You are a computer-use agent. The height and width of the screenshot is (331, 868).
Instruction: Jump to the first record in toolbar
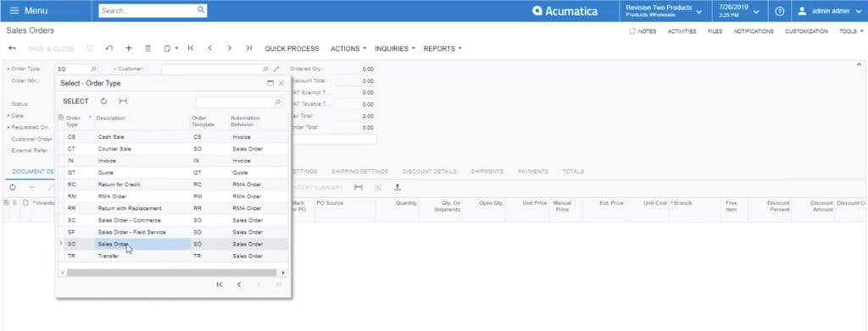point(191,48)
